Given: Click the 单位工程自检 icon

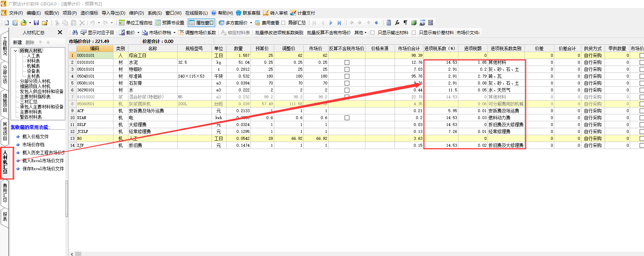Looking at the screenshot, I should (x=122, y=23).
